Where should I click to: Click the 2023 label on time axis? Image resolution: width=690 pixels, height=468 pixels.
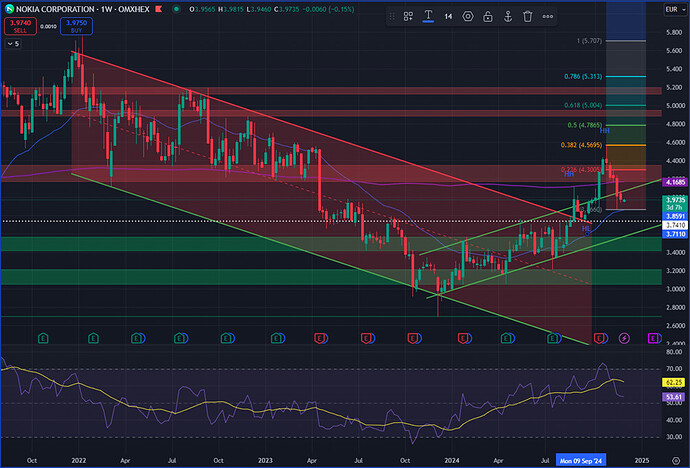[x=265, y=461]
